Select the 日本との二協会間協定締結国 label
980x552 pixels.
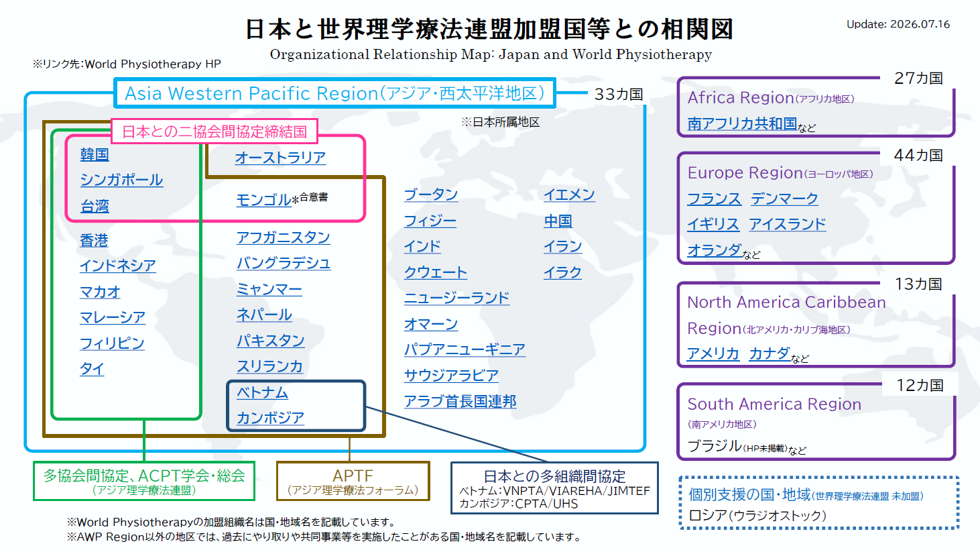point(214,131)
